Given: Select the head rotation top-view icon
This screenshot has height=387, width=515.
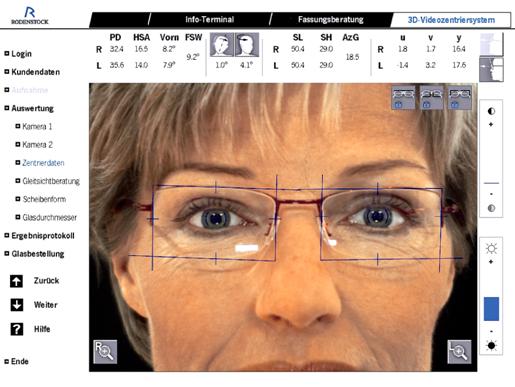Looking at the screenshot, I should coord(247,45).
